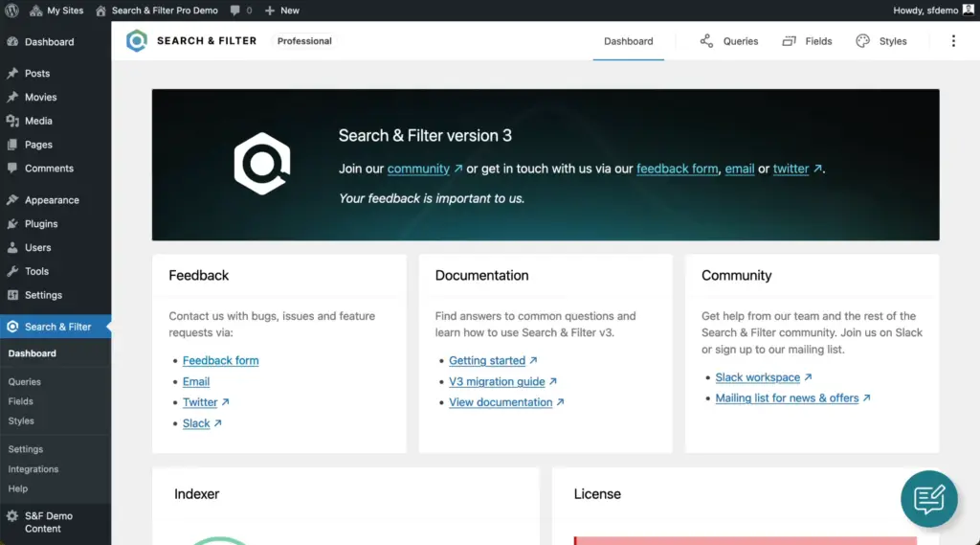
Task: Select Dashboard submenu under Search & Filter
Action: tap(32, 353)
